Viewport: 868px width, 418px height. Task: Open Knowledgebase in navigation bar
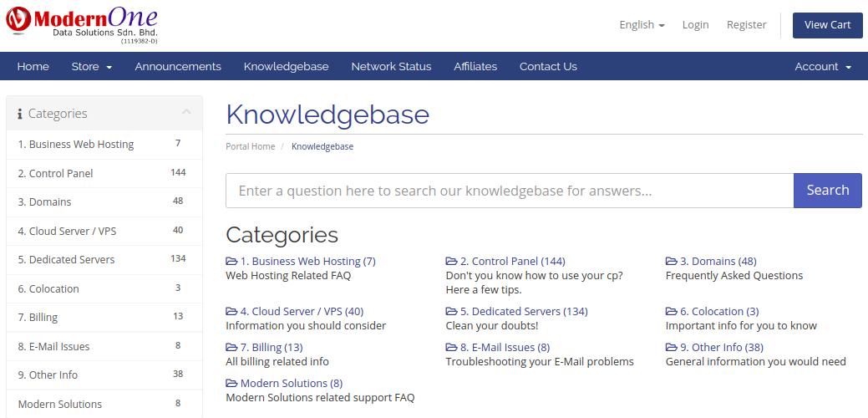pos(286,66)
